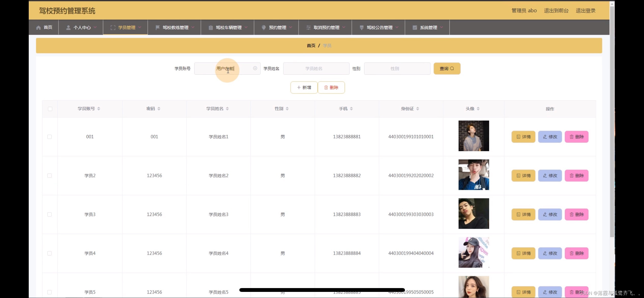Check the row checkbox for account 001
Image resolution: width=644 pixels, height=298 pixels.
tap(50, 137)
